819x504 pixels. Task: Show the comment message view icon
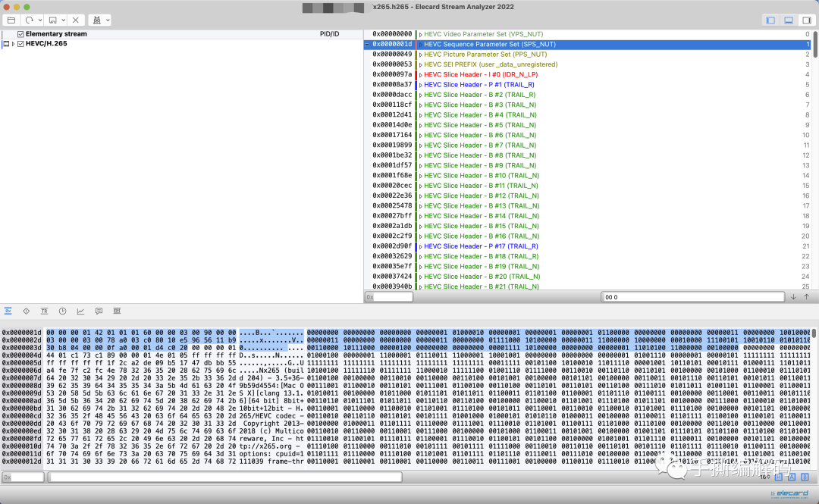[x=99, y=311]
